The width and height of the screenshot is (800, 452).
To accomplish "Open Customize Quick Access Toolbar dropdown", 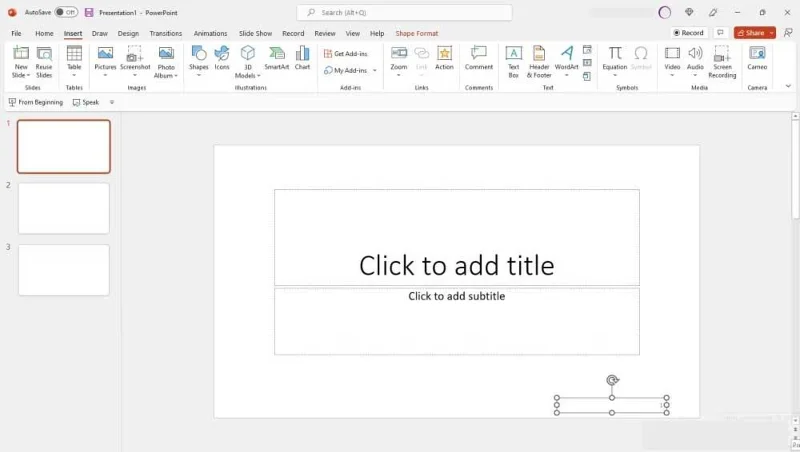I will pos(112,102).
